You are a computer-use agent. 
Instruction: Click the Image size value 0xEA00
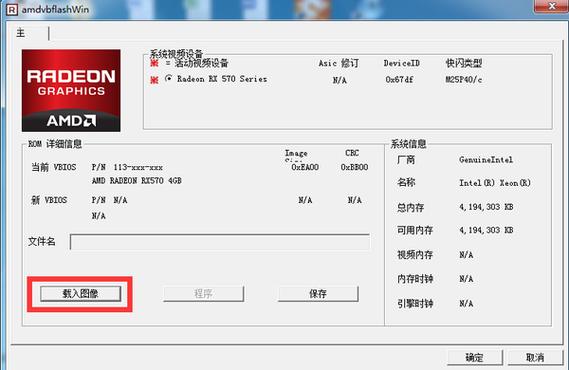305,167
